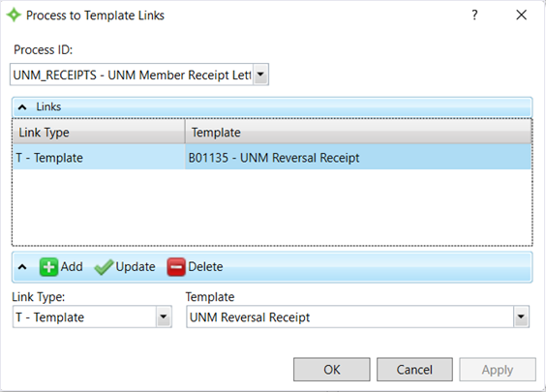Click the question mark help icon
The height and width of the screenshot is (392, 546).
click(x=474, y=15)
